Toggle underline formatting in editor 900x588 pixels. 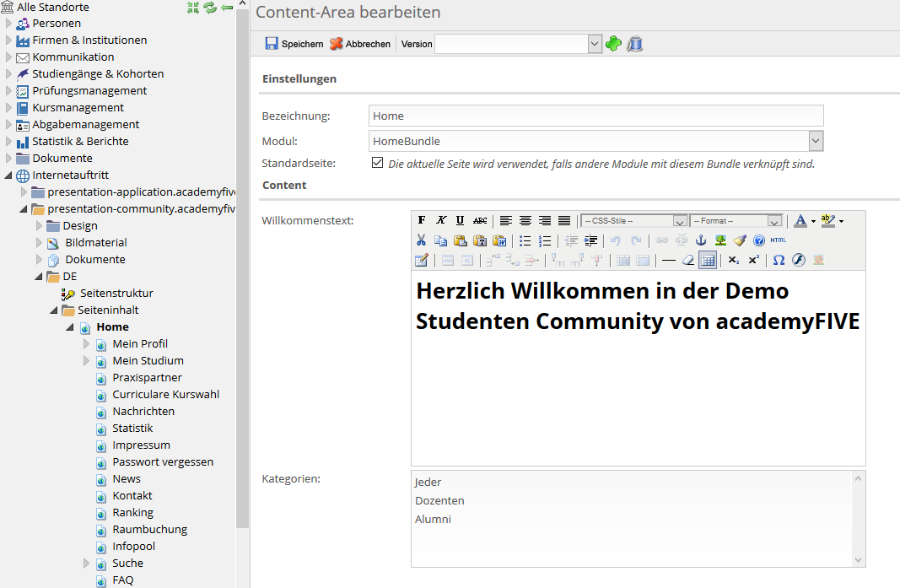(x=460, y=220)
